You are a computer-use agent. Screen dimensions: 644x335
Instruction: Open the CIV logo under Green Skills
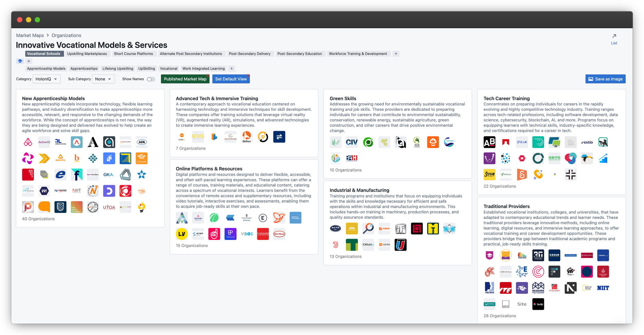[x=352, y=142]
